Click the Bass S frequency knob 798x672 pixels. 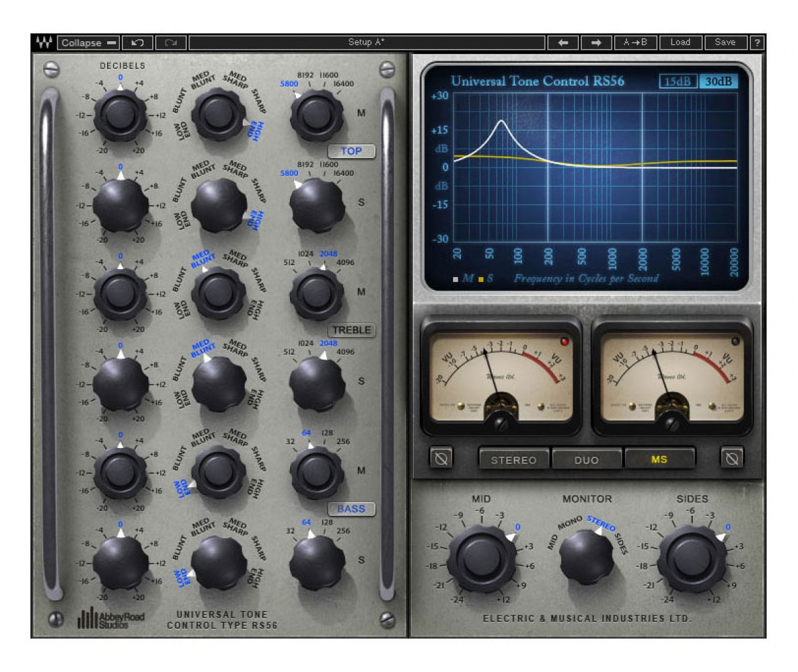[317, 562]
